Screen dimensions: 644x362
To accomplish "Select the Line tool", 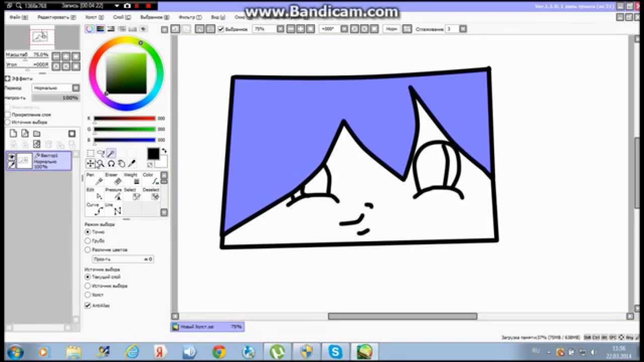I will (114, 209).
